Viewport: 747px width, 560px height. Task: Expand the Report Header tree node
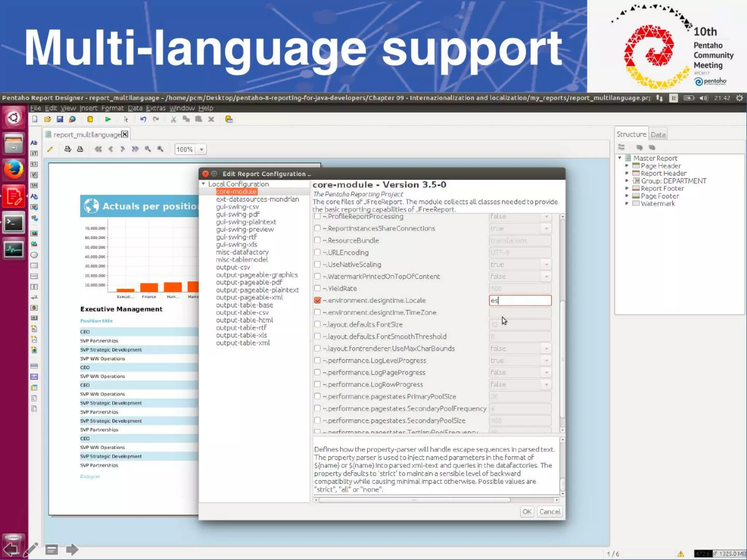coord(627,173)
